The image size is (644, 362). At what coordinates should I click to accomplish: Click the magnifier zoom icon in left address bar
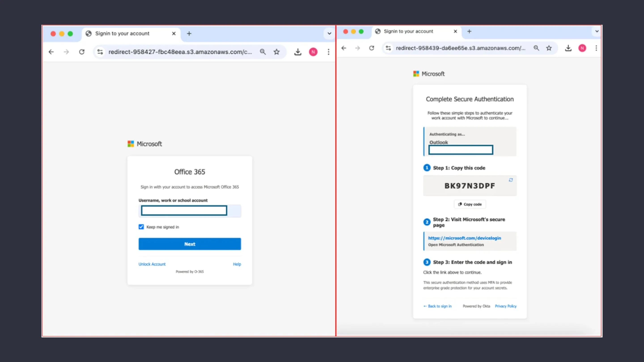click(x=263, y=52)
